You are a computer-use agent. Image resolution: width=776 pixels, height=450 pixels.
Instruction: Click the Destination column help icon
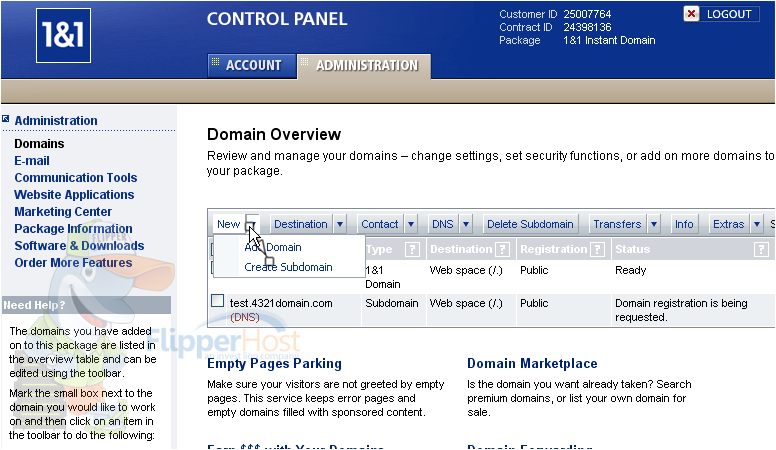tap(502, 249)
